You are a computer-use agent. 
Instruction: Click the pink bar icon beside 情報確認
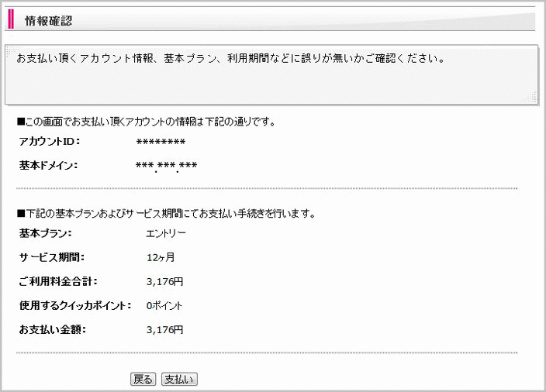pos(11,19)
